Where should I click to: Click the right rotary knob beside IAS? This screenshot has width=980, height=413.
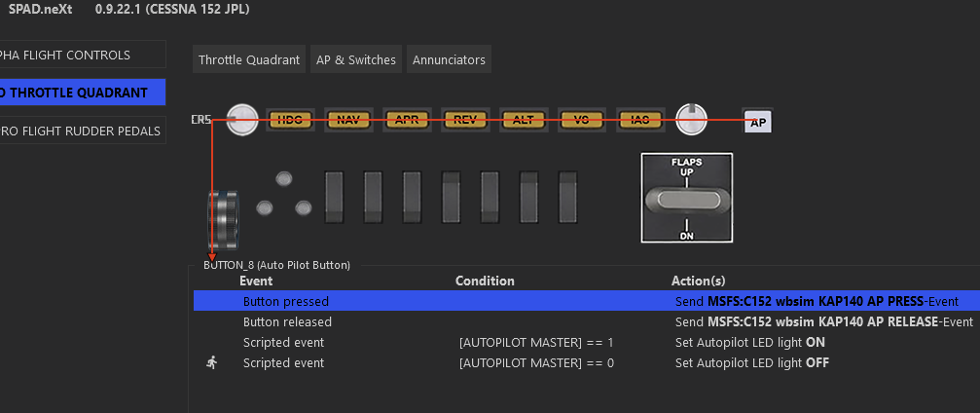(691, 120)
